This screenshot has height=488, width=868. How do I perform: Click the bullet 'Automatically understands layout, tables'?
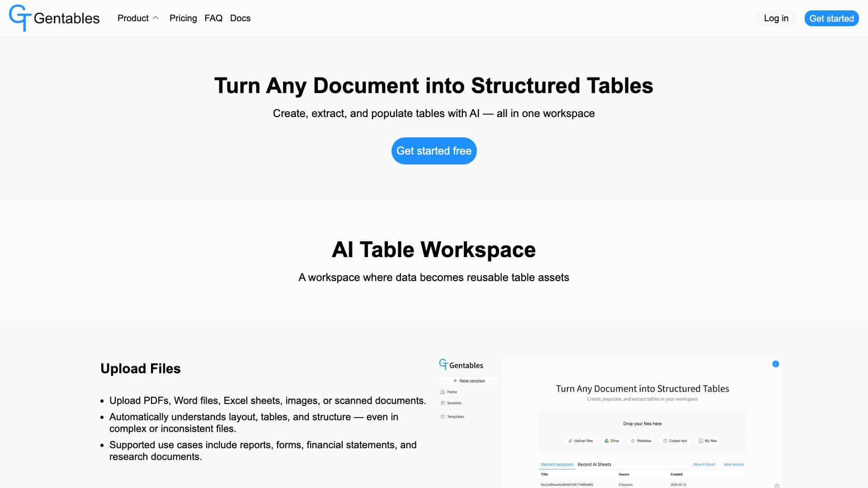[x=254, y=423]
